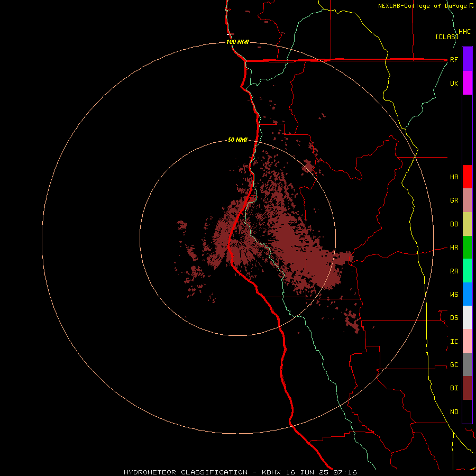476x476 pixels.
Task: Click the 'RF' legend label
Action: (x=454, y=60)
